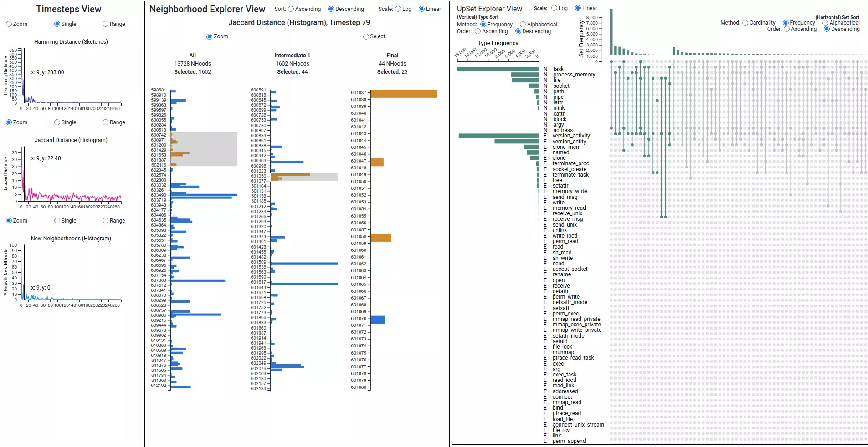Click the 'Final' column header
868x447 pixels.
(x=392, y=56)
